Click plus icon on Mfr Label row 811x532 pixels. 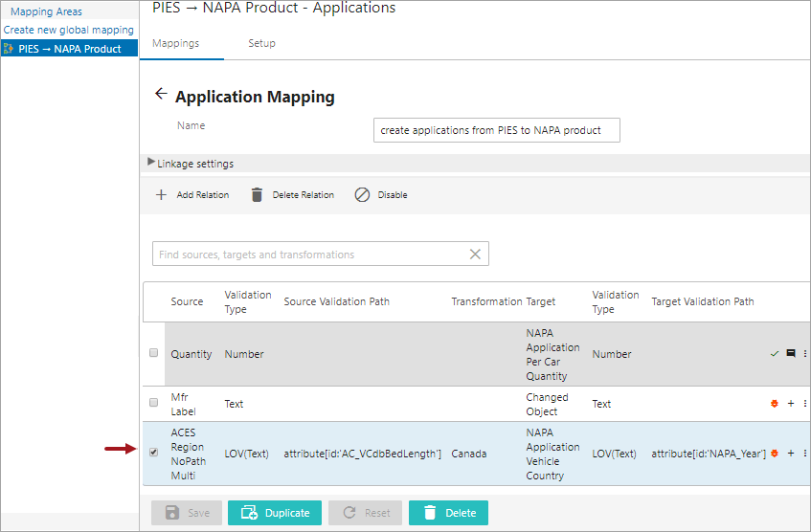[791, 404]
